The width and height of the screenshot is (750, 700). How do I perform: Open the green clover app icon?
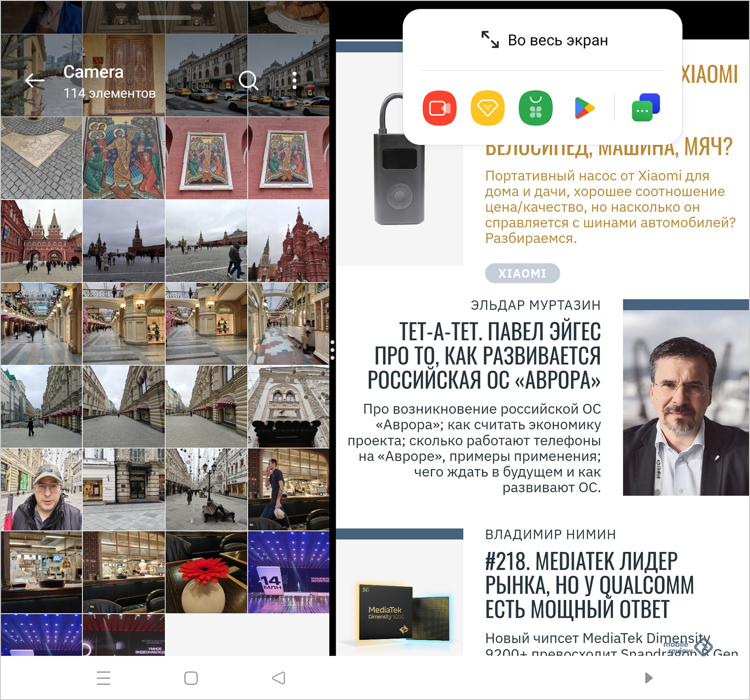(535, 108)
